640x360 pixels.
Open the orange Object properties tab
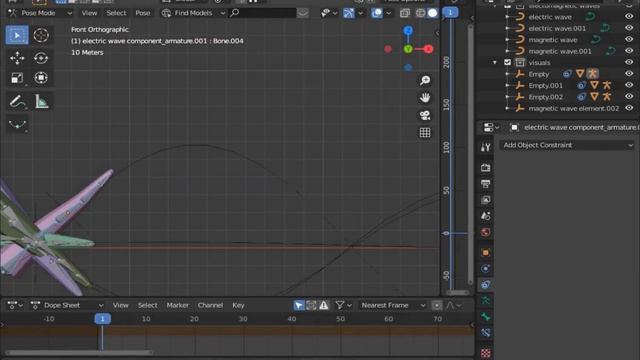485,253
